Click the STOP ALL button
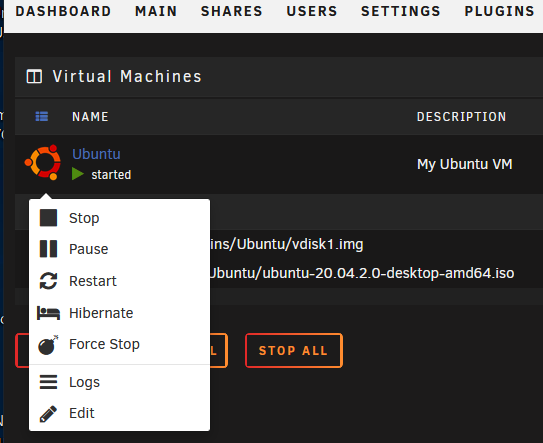The width and height of the screenshot is (543, 443). click(294, 351)
